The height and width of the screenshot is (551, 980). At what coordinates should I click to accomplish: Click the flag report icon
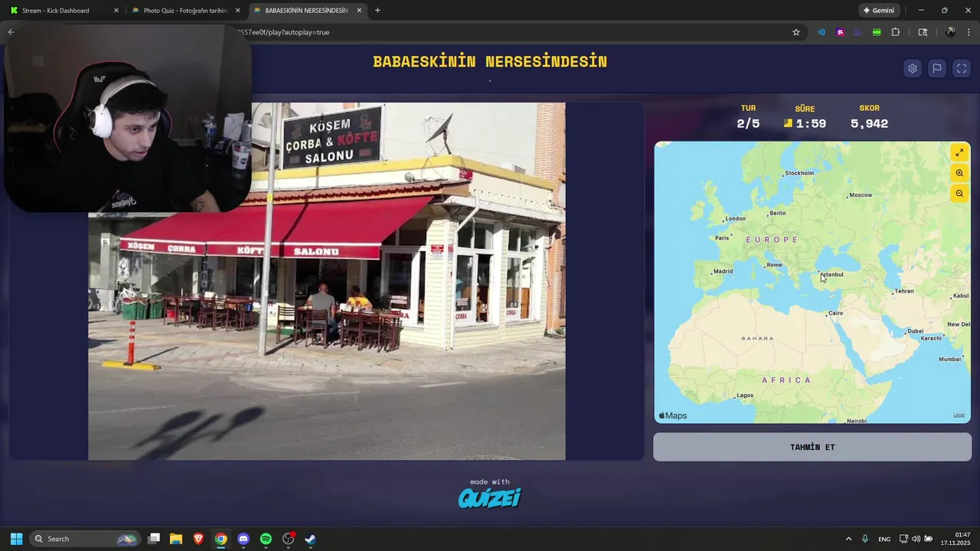(936, 68)
